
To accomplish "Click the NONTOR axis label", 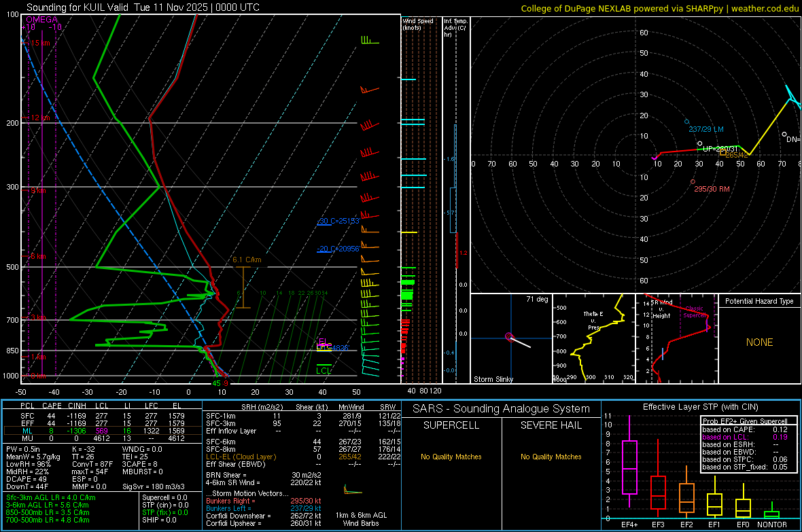I will pyautogui.click(x=772, y=525).
